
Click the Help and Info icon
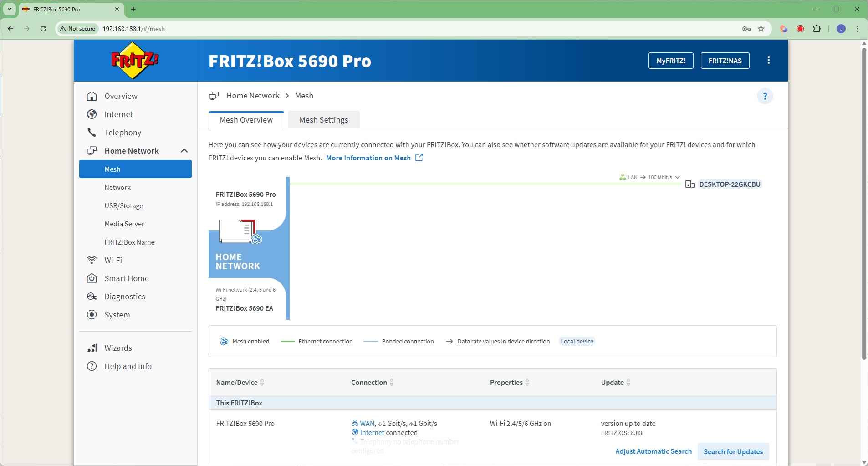pos(92,366)
